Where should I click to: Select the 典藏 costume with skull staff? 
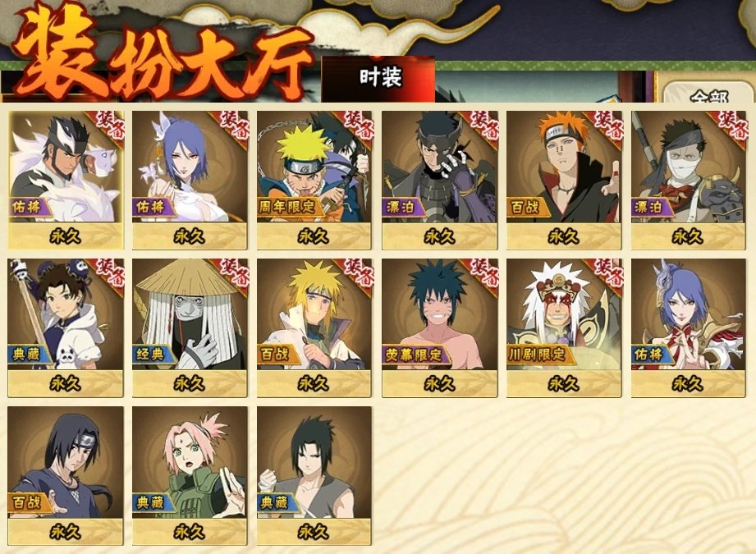[66, 327]
